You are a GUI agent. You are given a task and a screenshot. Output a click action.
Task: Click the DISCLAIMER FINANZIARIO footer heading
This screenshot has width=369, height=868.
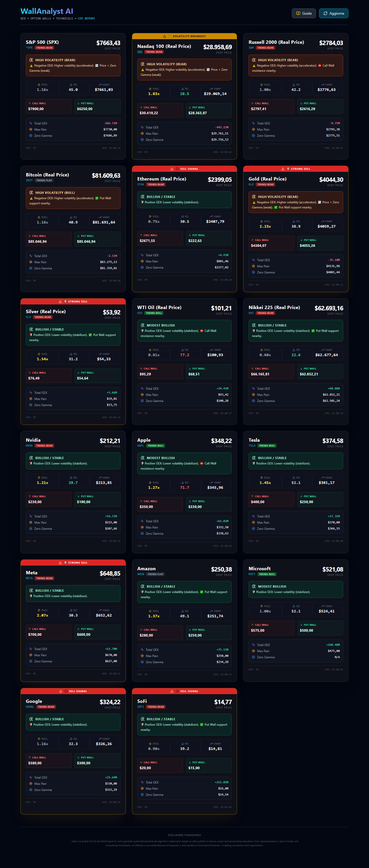point(184,835)
